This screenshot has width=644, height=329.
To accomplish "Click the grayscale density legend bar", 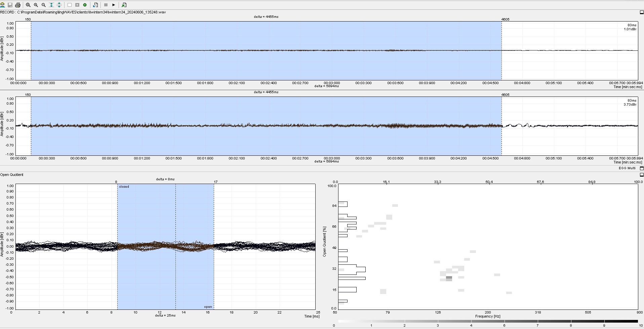I will click(488, 321).
